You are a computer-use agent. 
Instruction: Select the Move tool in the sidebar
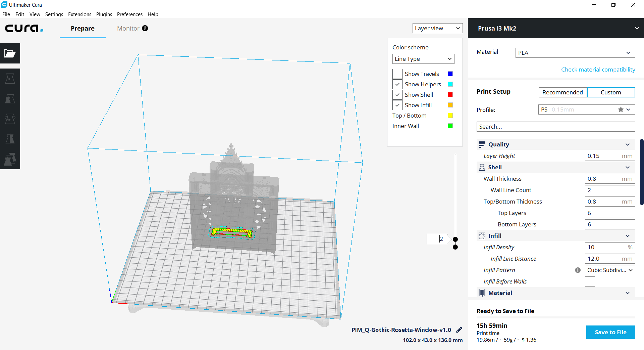coord(10,78)
